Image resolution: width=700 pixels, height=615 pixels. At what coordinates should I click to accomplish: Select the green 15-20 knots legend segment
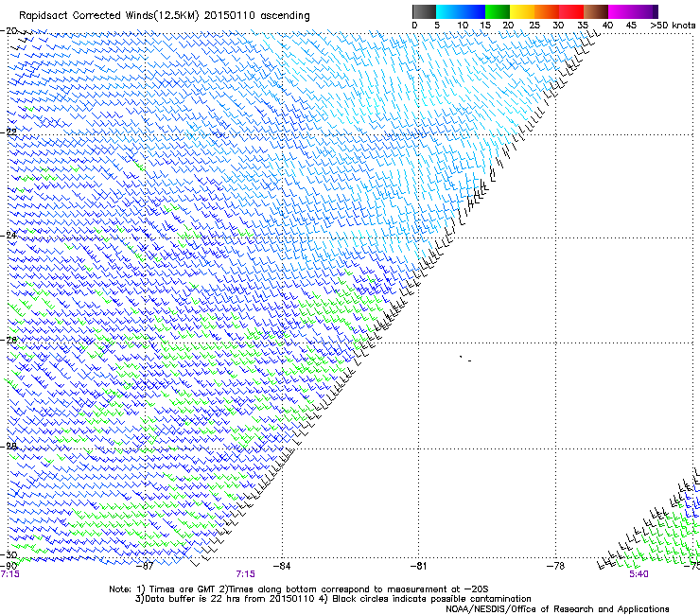pos(498,11)
